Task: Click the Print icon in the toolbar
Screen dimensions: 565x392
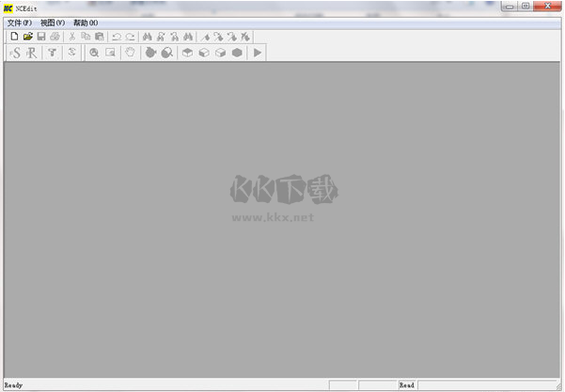Action: 55,37
